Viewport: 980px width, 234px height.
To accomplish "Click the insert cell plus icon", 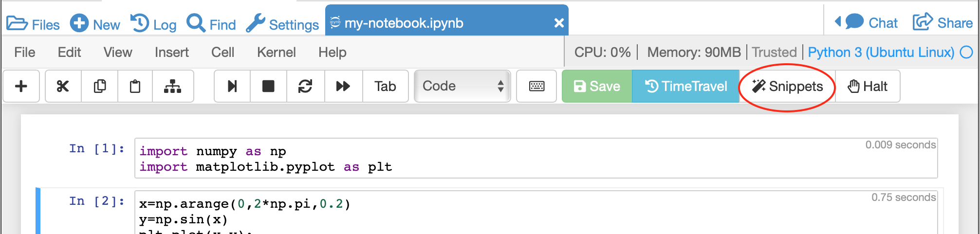I will [21, 87].
